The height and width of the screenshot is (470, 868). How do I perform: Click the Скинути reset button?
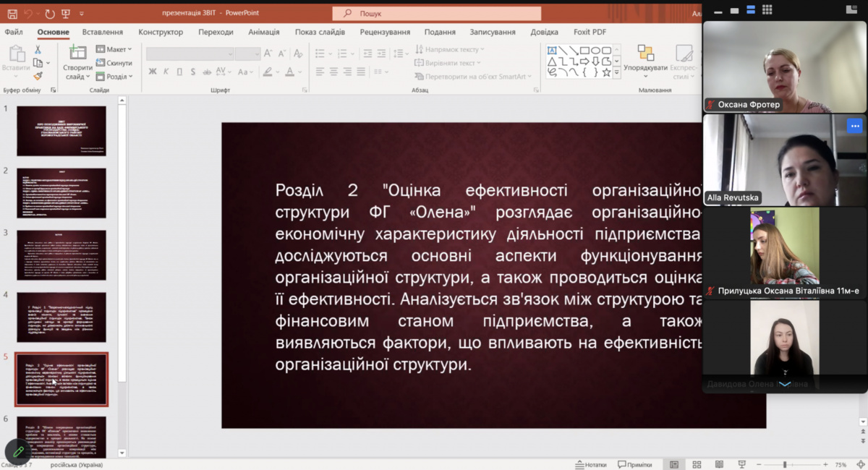(114, 63)
